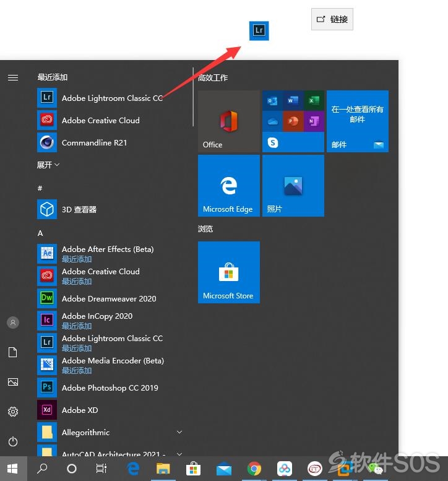The width and height of the screenshot is (448, 481).
Task: Click the 链接 link button
Action: 332,19
